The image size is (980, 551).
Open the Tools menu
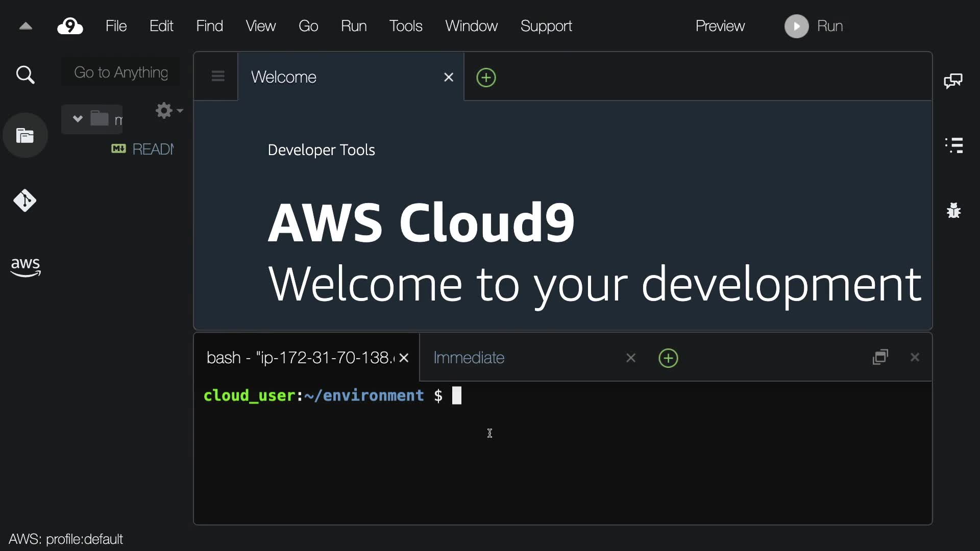tap(405, 26)
